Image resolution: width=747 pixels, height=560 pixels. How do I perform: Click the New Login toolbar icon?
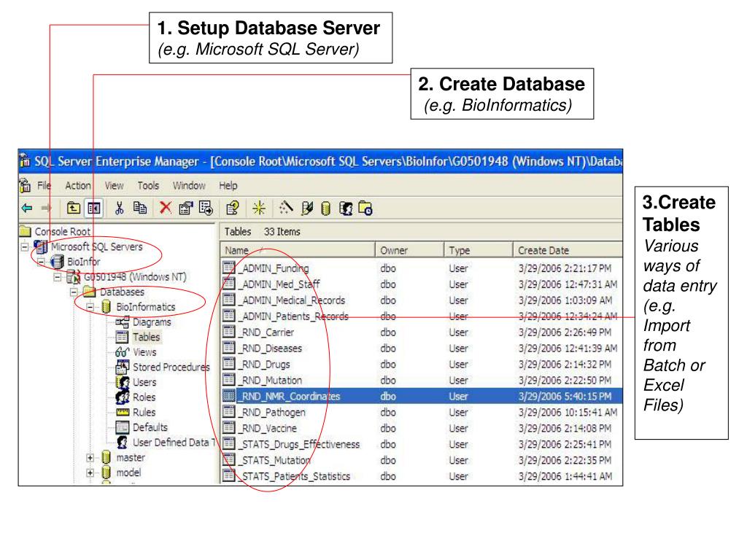pyautogui.click(x=346, y=209)
